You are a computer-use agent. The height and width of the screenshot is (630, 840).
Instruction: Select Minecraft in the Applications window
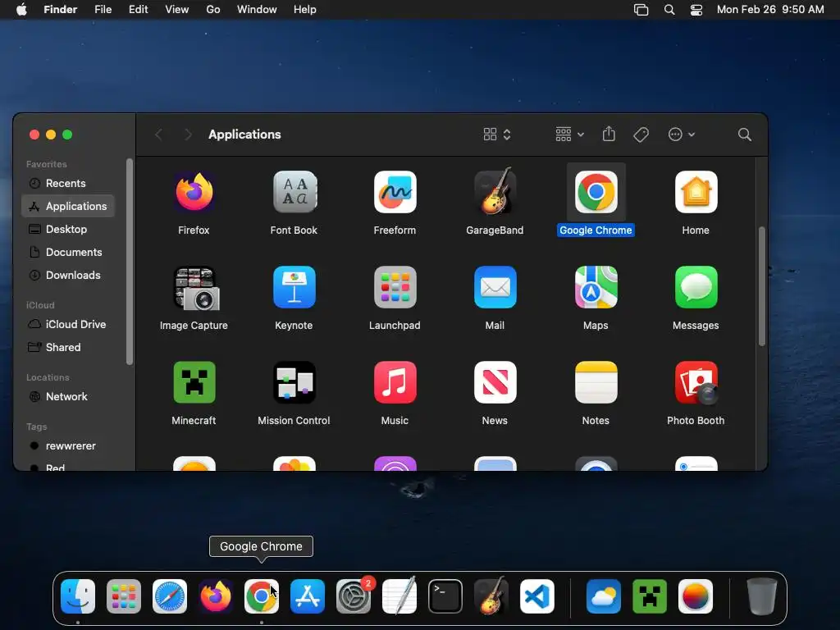(x=194, y=382)
